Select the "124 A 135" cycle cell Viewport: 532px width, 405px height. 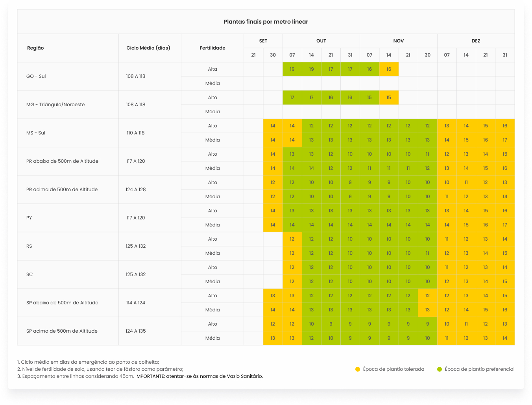point(136,331)
